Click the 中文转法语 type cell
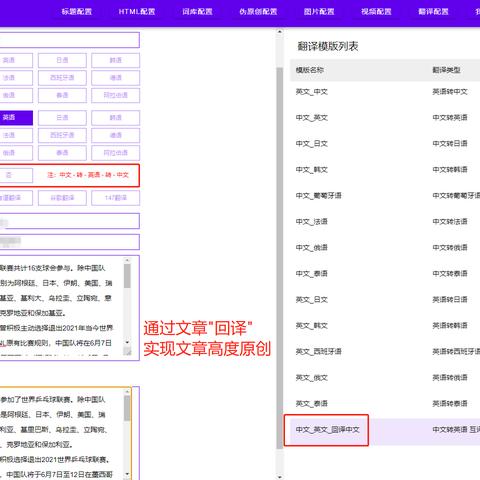Image resolution: width=480 pixels, height=480 pixels. coord(450,222)
